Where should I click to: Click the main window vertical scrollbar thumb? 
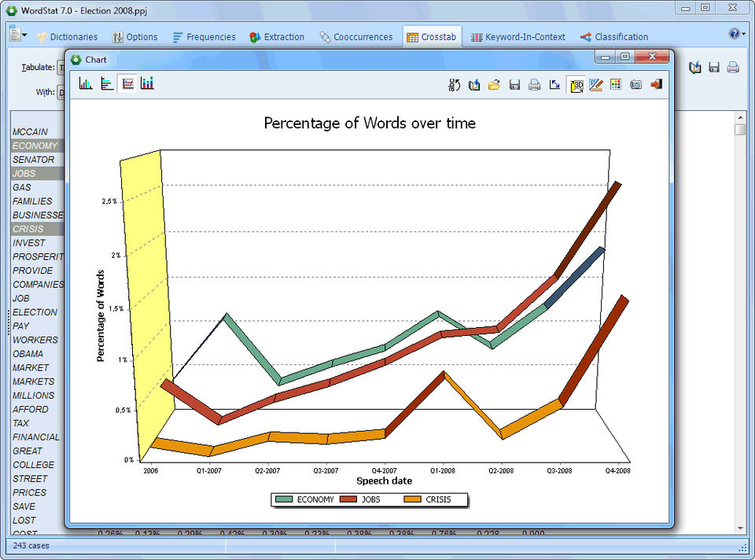(740, 130)
